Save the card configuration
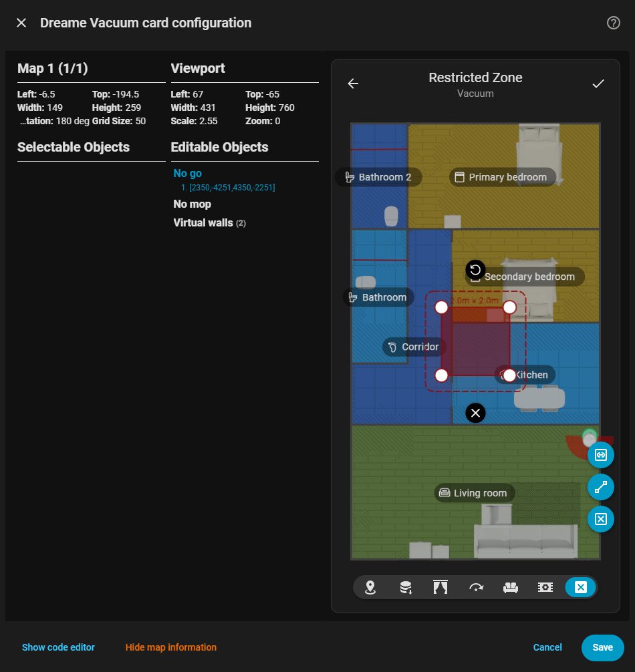Image resolution: width=635 pixels, height=672 pixels. [602, 647]
